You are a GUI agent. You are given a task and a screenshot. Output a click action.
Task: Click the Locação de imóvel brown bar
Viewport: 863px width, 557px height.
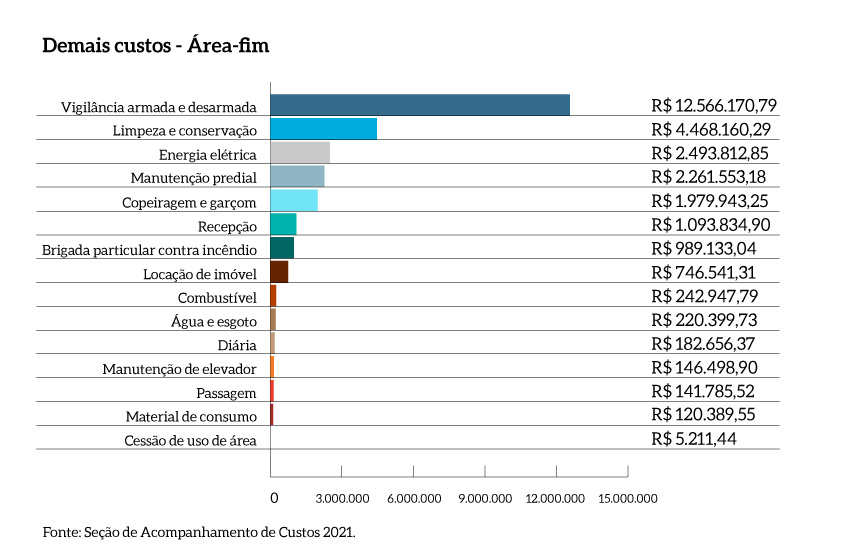coord(279,272)
